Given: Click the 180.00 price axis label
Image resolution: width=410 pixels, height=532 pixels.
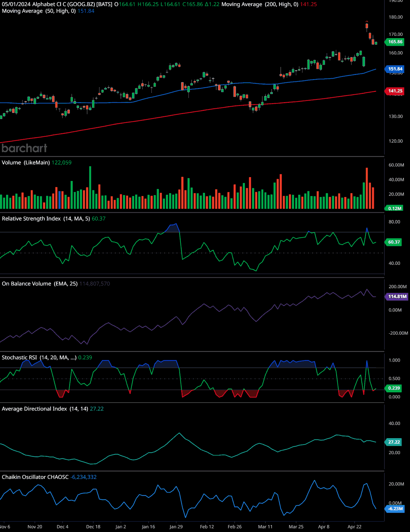Looking at the screenshot, I should click(x=396, y=17).
